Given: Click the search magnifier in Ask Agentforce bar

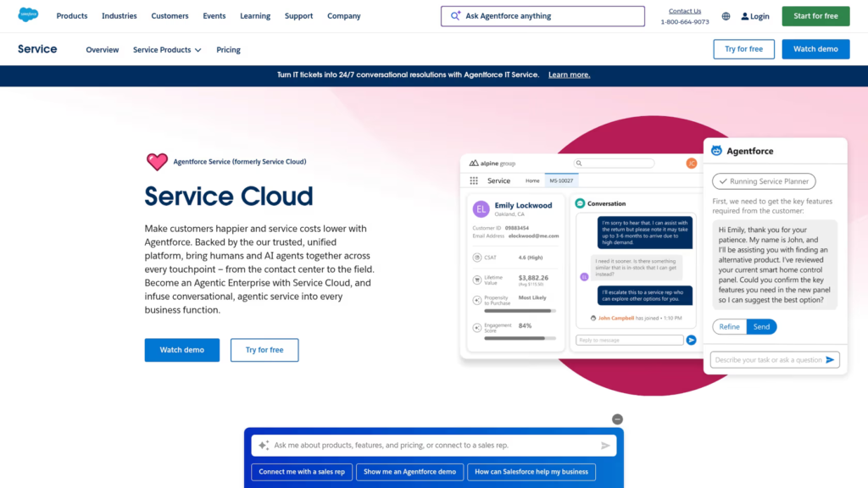Looking at the screenshot, I should [x=454, y=15].
